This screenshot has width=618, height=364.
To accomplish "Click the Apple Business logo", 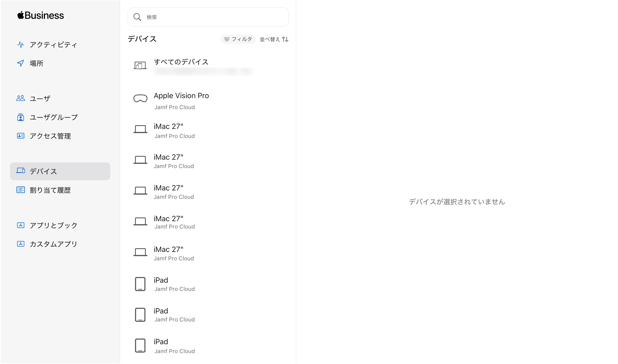I will pyautogui.click(x=41, y=15).
